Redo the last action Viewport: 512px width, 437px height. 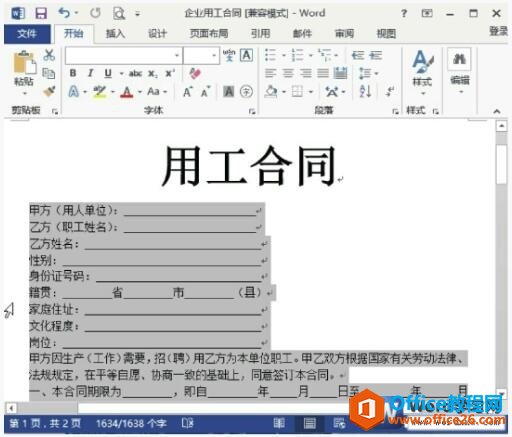point(95,13)
